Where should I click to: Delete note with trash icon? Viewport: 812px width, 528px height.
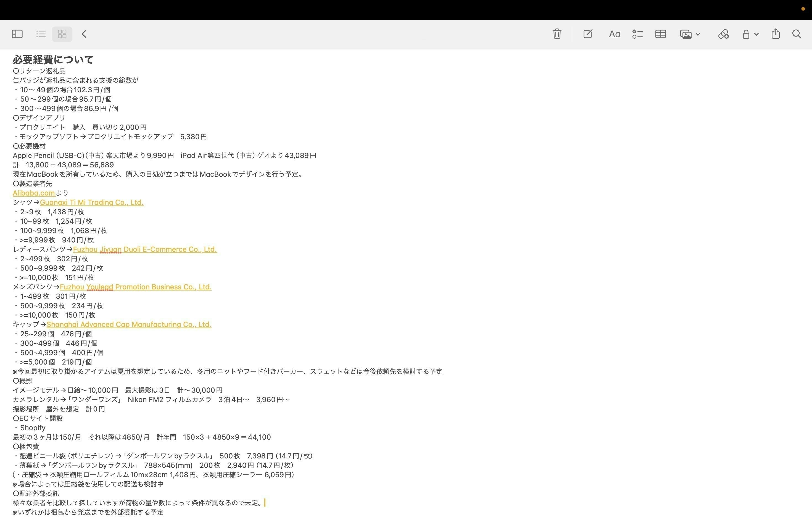point(557,34)
